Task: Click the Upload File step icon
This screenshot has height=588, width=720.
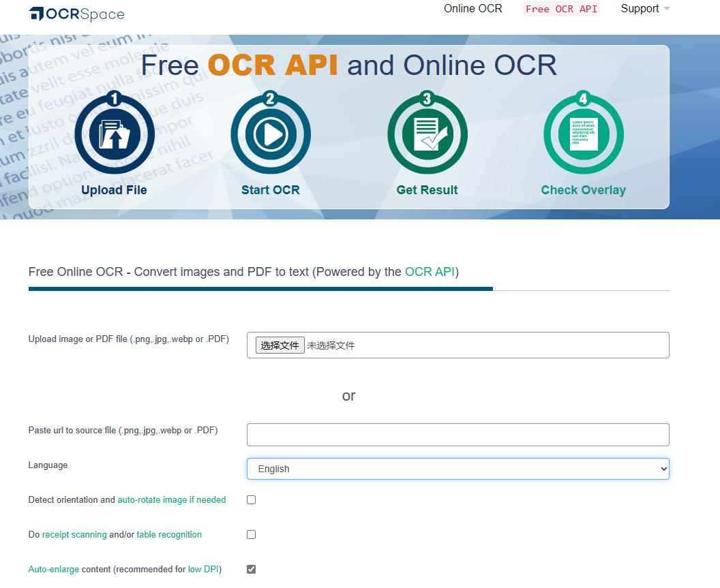Action: 115,134
